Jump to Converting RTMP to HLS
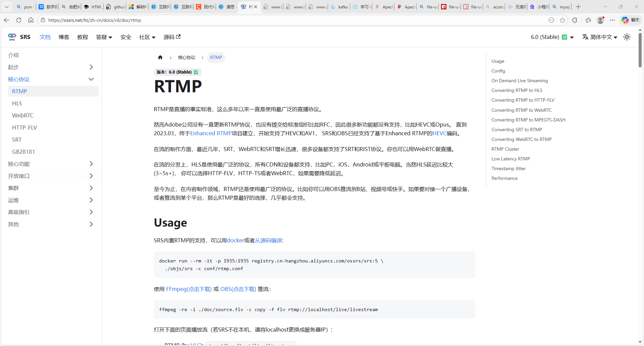644x346 pixels. coord(517,90)
